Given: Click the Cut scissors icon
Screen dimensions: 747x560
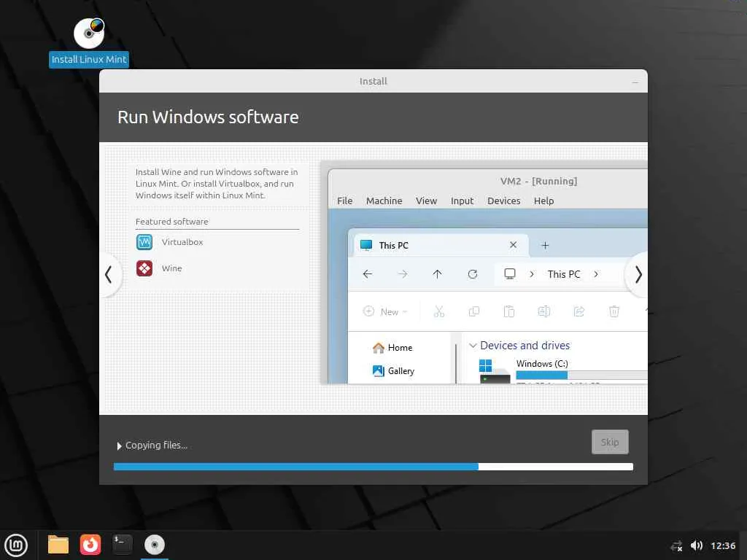Looking at the screenshot, I should coord(438,312).
